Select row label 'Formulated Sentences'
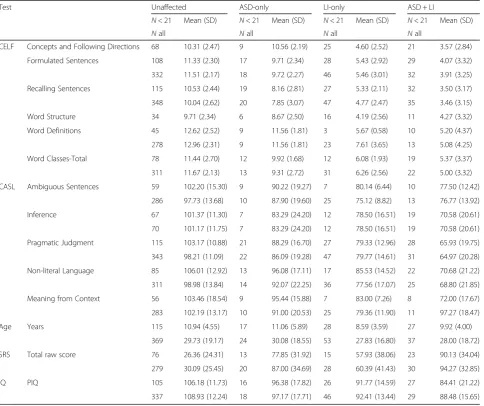Viewport: 484px width, 406px height. tap(62, 61)
